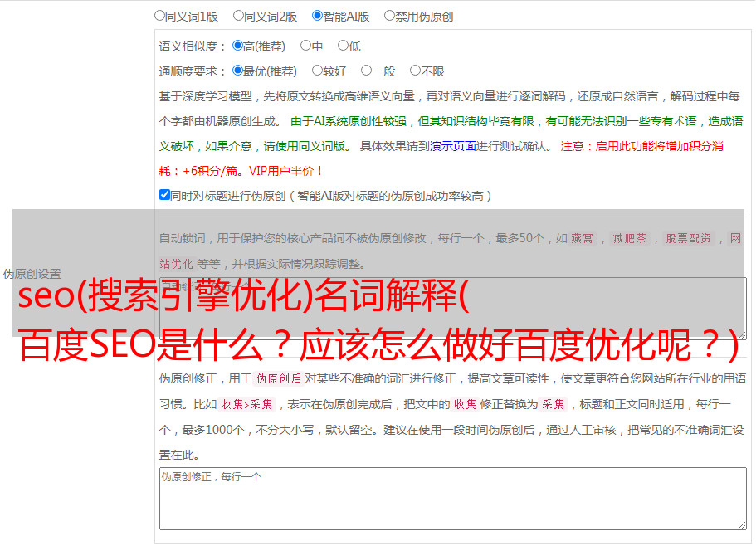Choose the 智能AI版 radio option
756x546 pixels.
[x=317, y=16]
